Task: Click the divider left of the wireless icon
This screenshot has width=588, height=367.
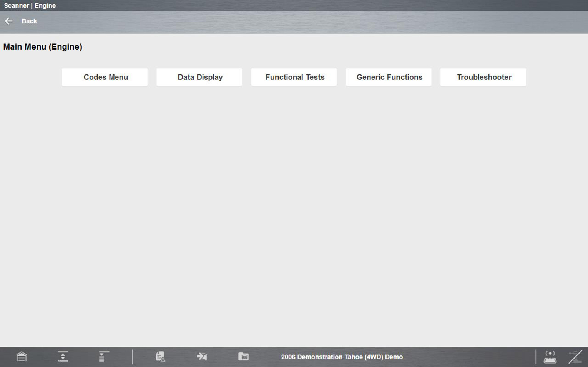Action: [x=536, y=357]
